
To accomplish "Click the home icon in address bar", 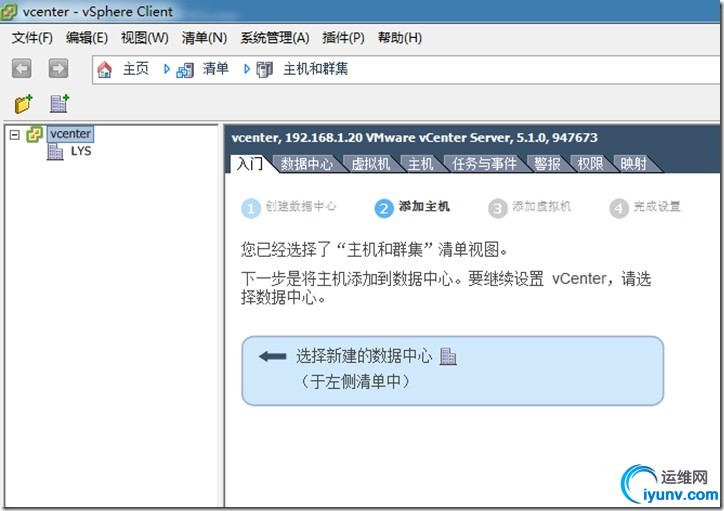I will (104, 70).
